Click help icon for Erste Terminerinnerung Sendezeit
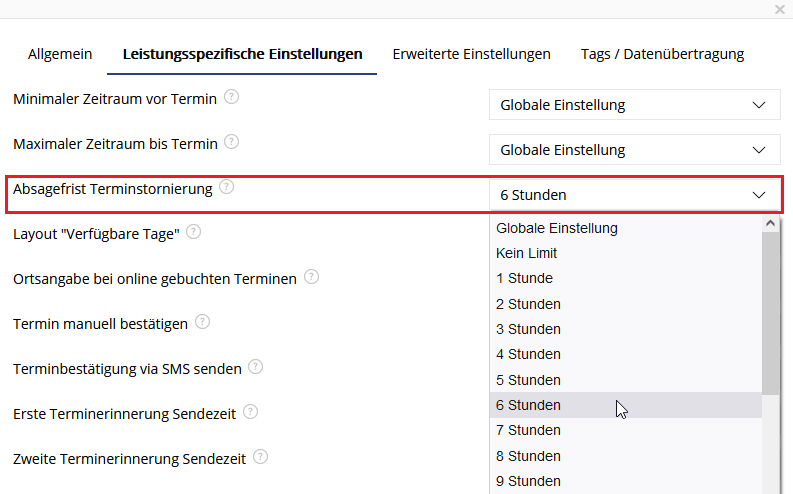 [250, 412]
